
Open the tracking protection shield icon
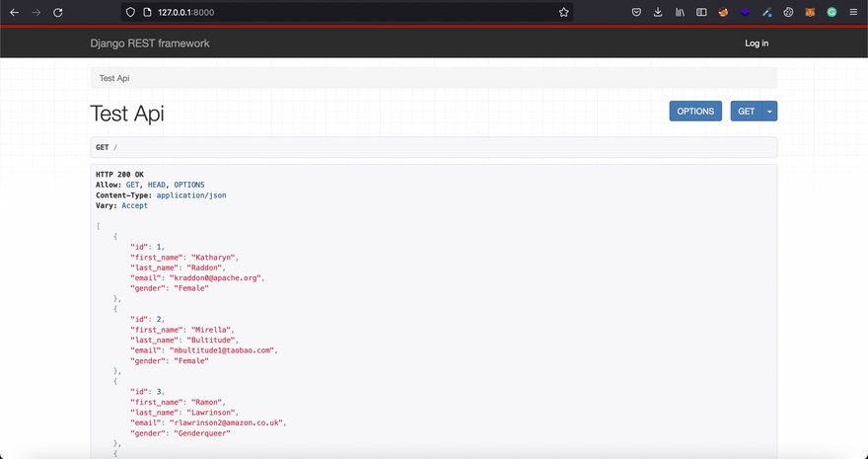coord(130,12)
